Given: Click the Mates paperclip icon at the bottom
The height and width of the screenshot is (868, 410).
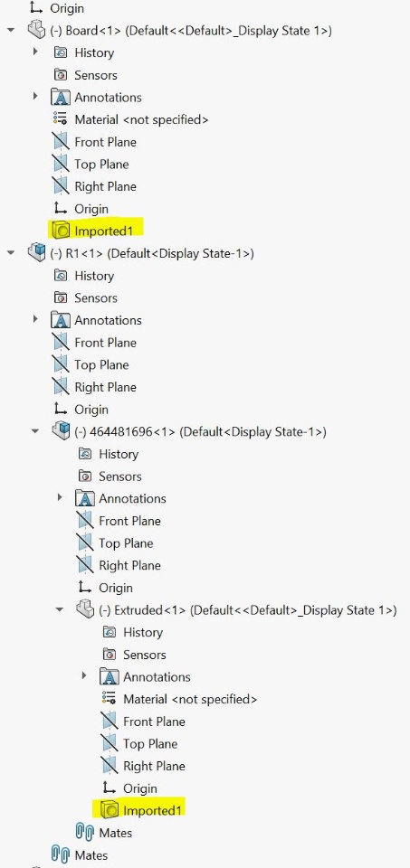Looking at the screenshot, I should tap(61, 855).
